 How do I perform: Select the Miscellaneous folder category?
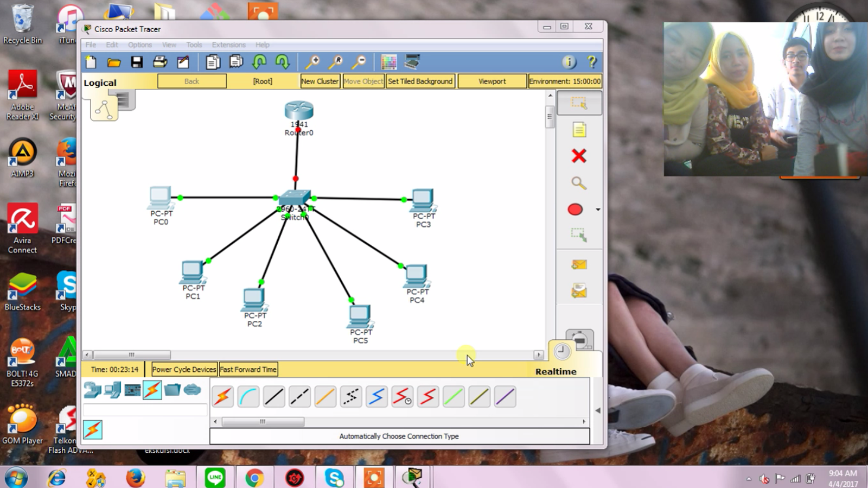173,390
